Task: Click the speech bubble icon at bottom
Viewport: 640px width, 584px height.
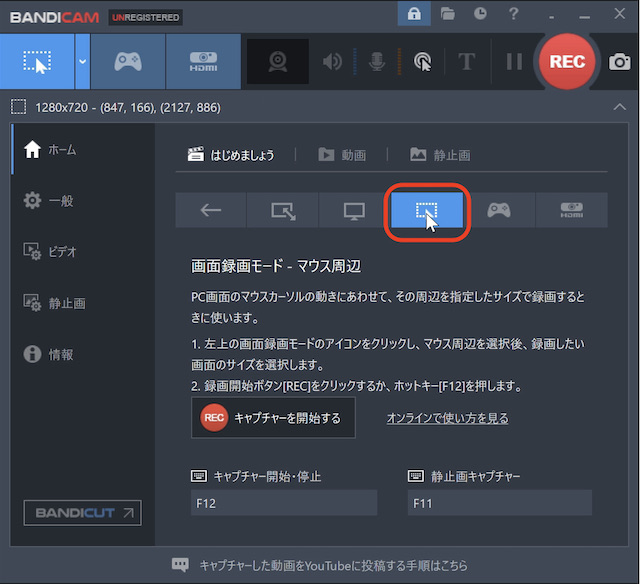Action: (180, 565)
